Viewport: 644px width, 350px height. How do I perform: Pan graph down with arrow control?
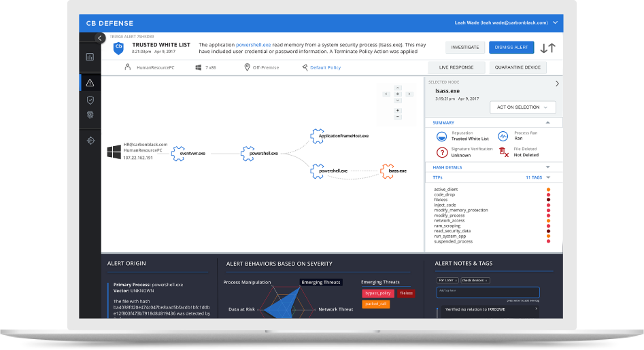coord(398,101)
